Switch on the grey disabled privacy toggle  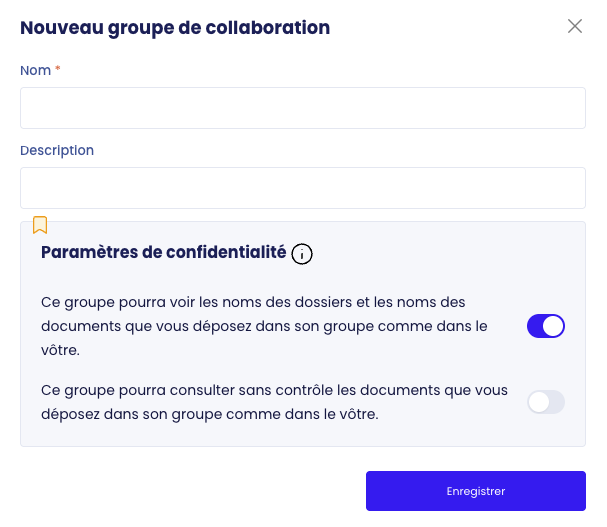pyautogui.click(x=546, y=402)
